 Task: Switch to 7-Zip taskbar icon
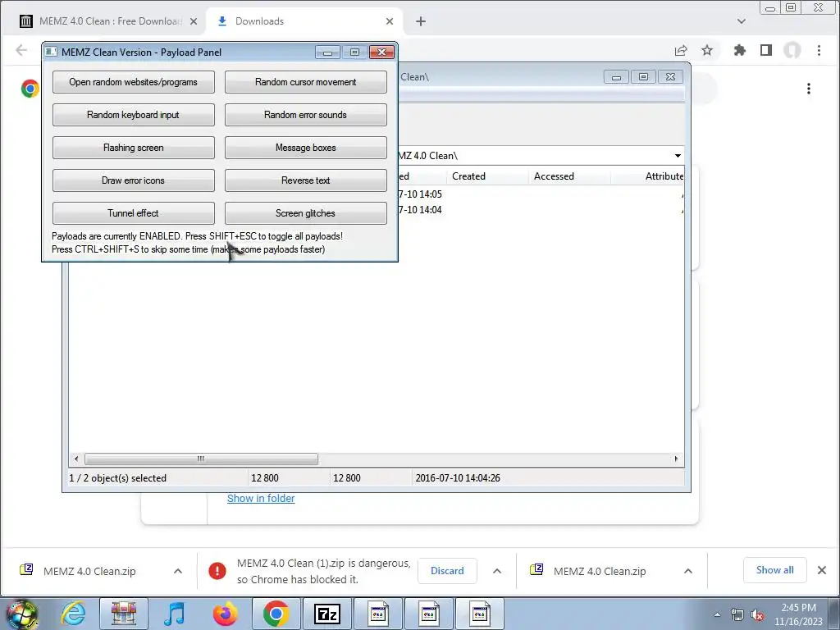327,614
